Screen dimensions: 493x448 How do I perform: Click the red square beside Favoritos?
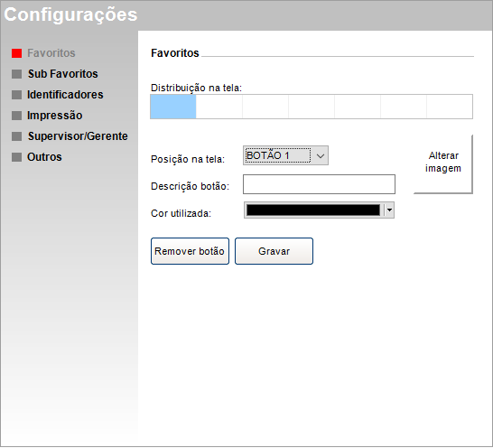point(16,53)
